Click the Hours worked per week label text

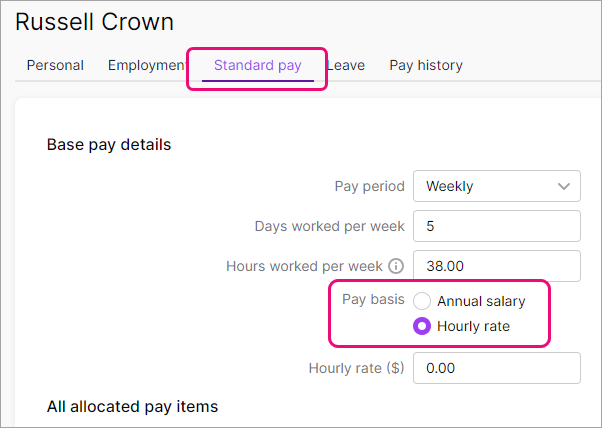pyautogui.click(x=304, y=267)
